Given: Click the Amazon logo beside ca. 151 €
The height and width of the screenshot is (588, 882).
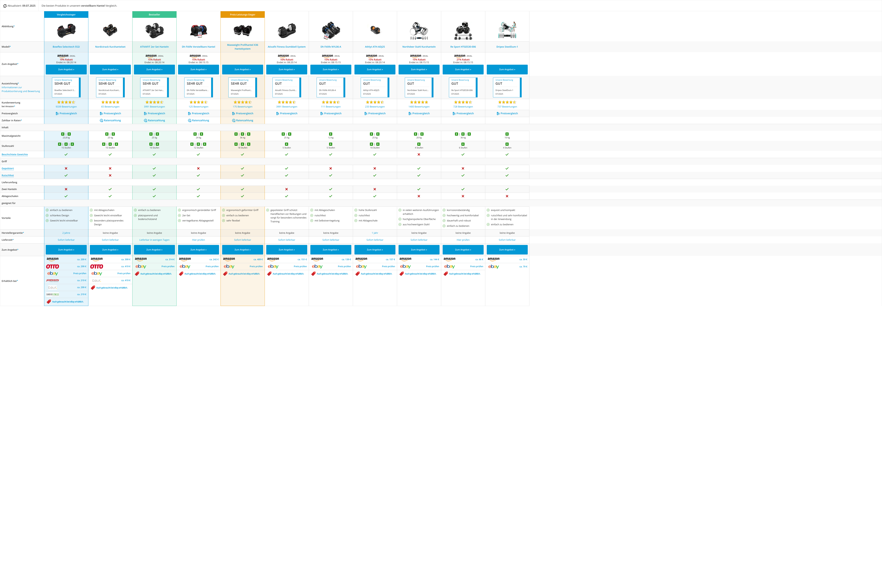Looking at the screenshot, I should (273, 259).
